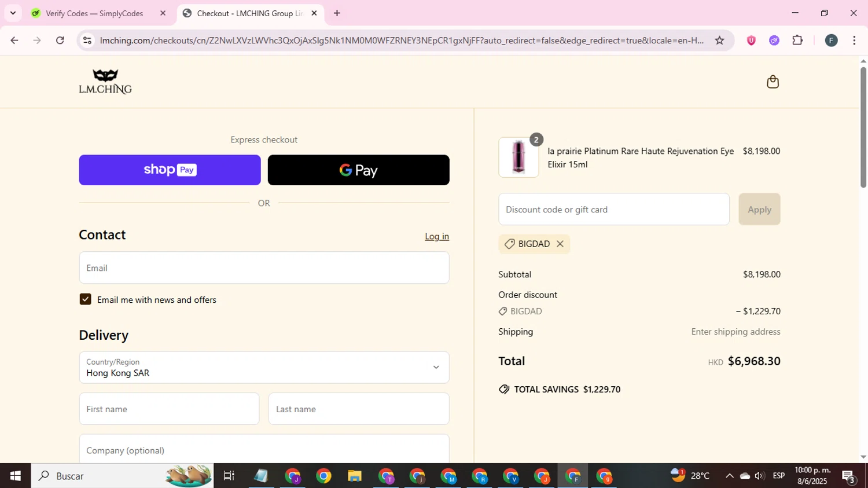Pay with Shop Pay
This screenshot has width=868, height=488.
coord(170,170)
